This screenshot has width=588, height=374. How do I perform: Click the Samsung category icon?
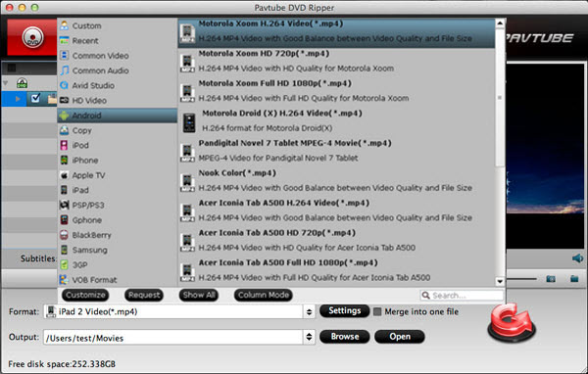point(65,250)
